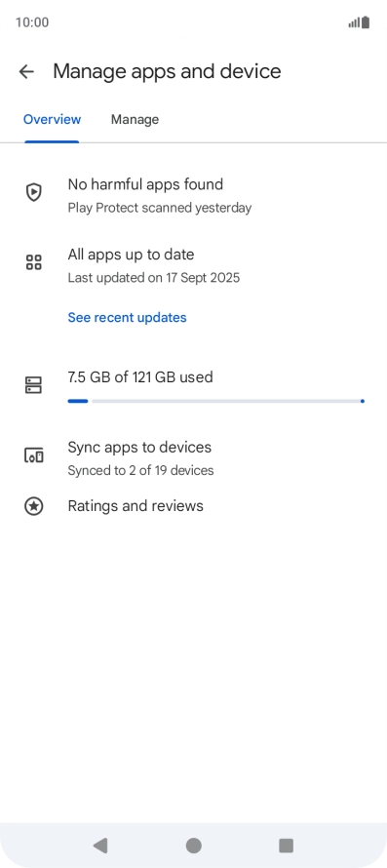This screenshot has width=387, height=868.
Task: Click the sync devices icon
Action: 34,455
